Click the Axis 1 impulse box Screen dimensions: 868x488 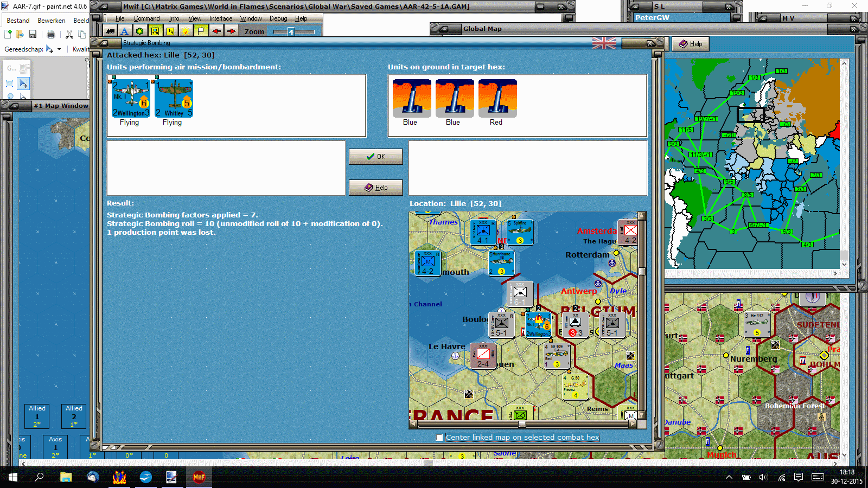tap(55, 447)
